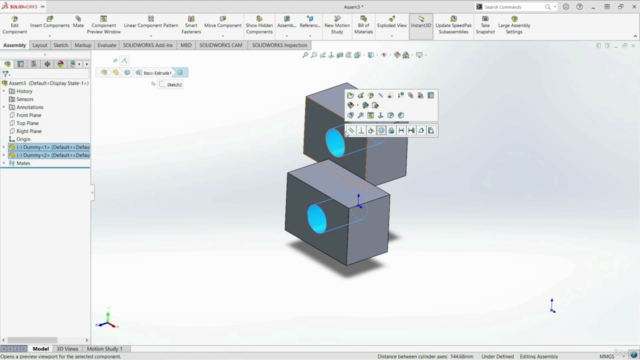Click Zoom to Area in view toolbar

coord(314,55)
